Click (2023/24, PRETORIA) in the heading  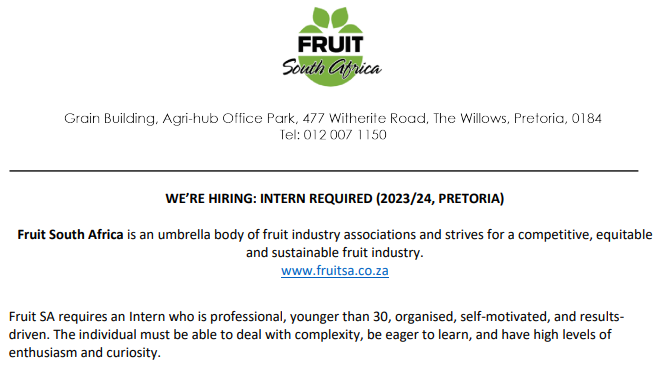[x=440, y=199]
